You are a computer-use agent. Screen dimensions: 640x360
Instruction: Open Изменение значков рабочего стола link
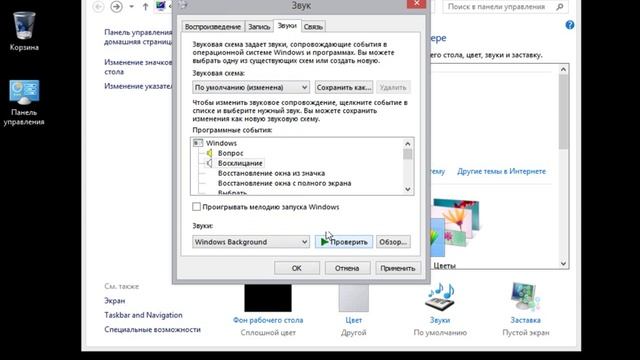(x=138, y=67)
